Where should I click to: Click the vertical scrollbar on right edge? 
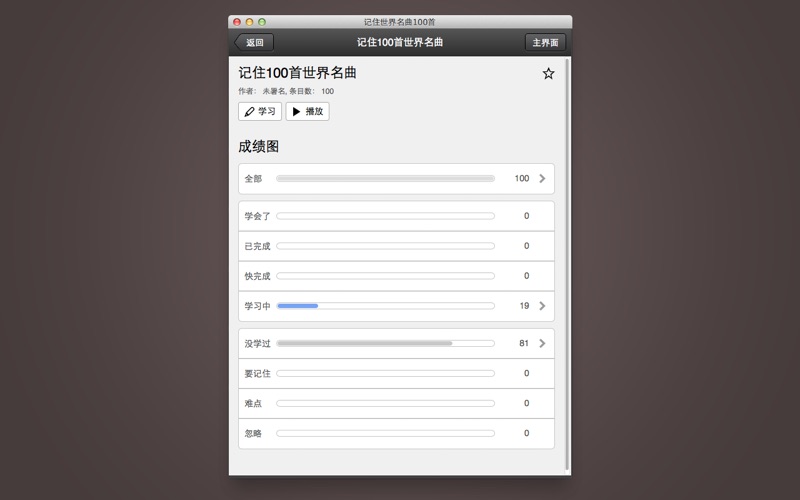coord(568,265)
